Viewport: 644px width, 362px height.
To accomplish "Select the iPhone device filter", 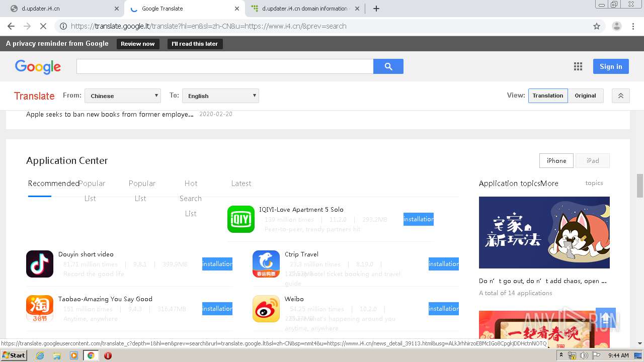I will (x=556, y=161).
